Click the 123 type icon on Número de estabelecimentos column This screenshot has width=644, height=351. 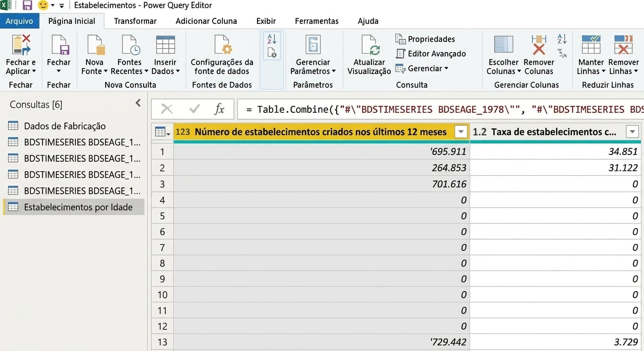(x=182, y=132)
